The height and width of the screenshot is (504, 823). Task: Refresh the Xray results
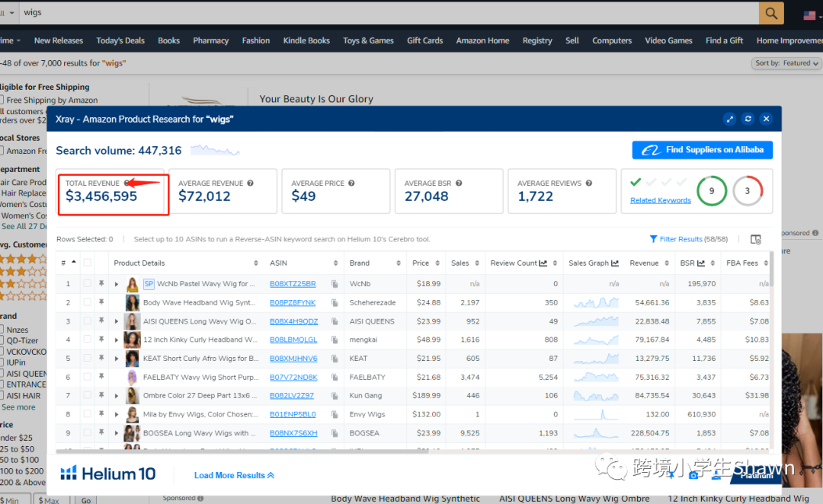coord(748,119)
